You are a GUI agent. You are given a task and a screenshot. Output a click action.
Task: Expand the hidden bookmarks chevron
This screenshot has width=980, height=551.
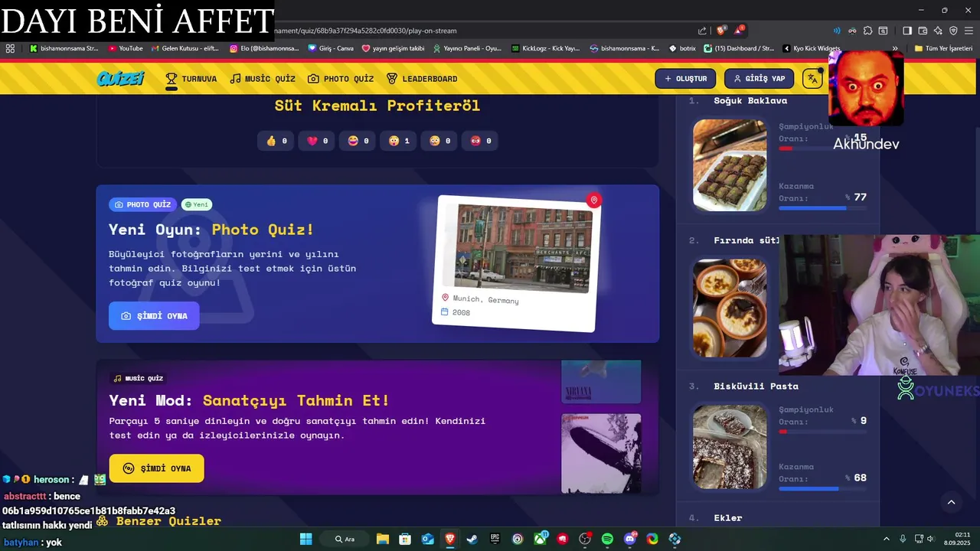pos(895,48)
